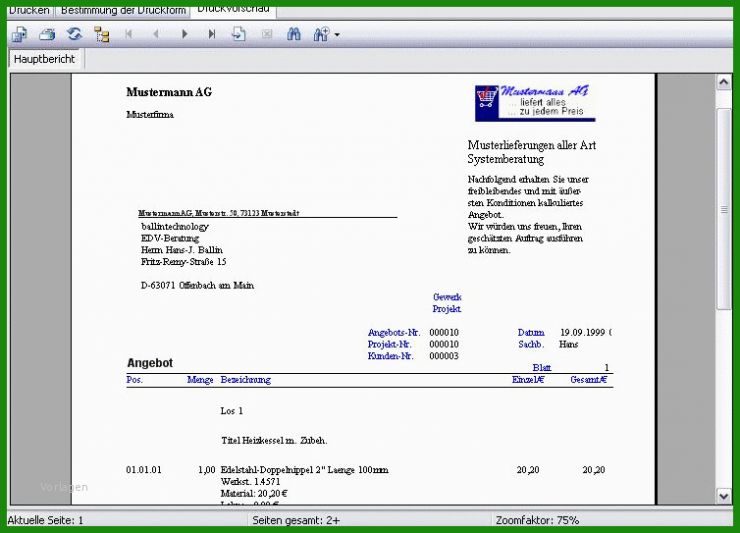Click the Angebot heading

(x=150, y=363)
